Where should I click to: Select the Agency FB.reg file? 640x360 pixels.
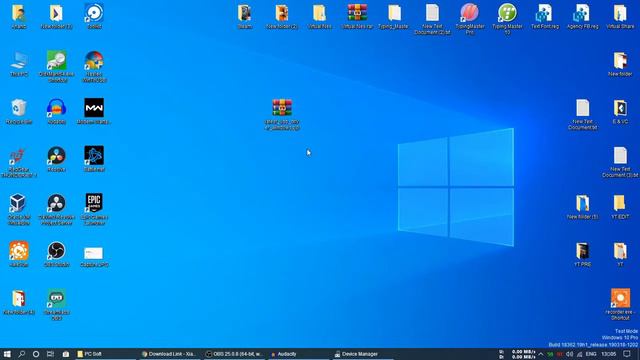(582, 16)
